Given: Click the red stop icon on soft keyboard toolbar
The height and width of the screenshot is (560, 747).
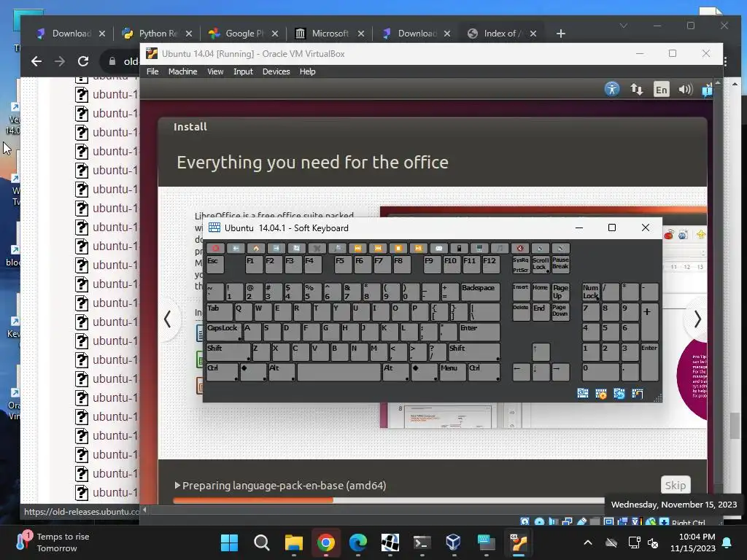Looking at the screenshot, I should [215, 248].
